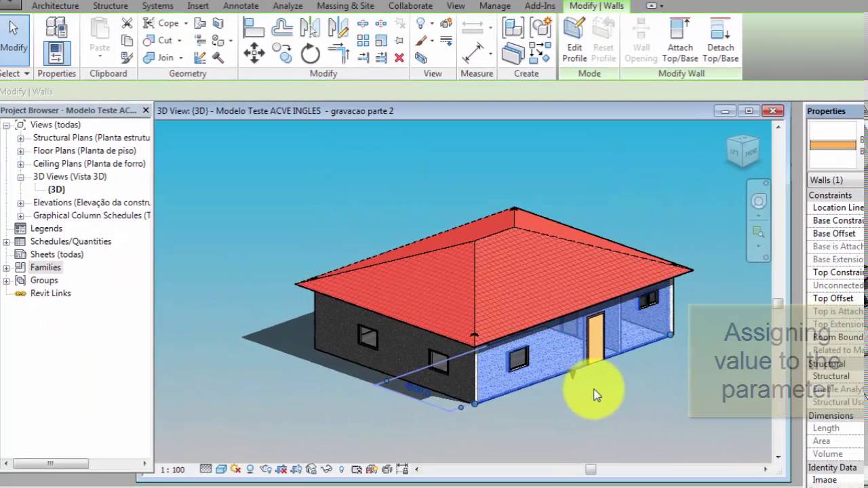Click the Base Offset property row
The image size is (868, 488).
coord(836,234)
